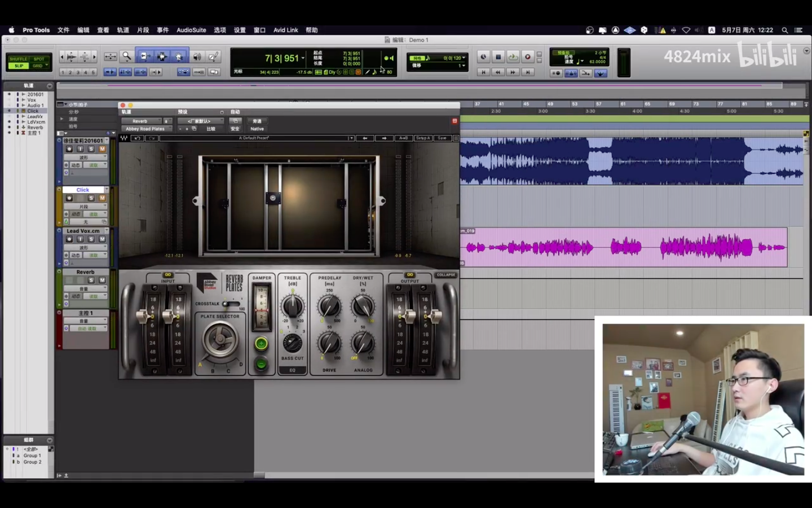Click the plugin redo arrow
This screenshot has height=508, width=812.
[151, 138]
